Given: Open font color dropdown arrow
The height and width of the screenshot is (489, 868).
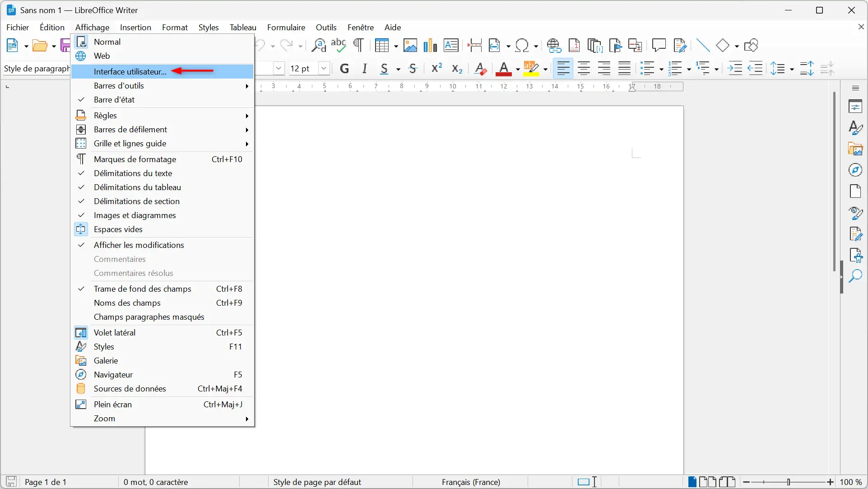Looking at the screenshot, I should point(518,69).
